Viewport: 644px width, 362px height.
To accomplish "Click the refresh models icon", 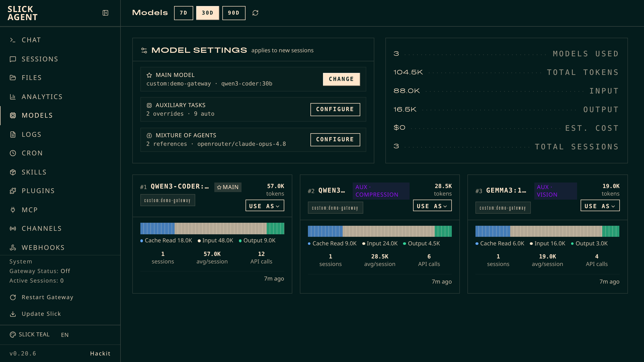I will pyautogui.click(x=255, y=13).
